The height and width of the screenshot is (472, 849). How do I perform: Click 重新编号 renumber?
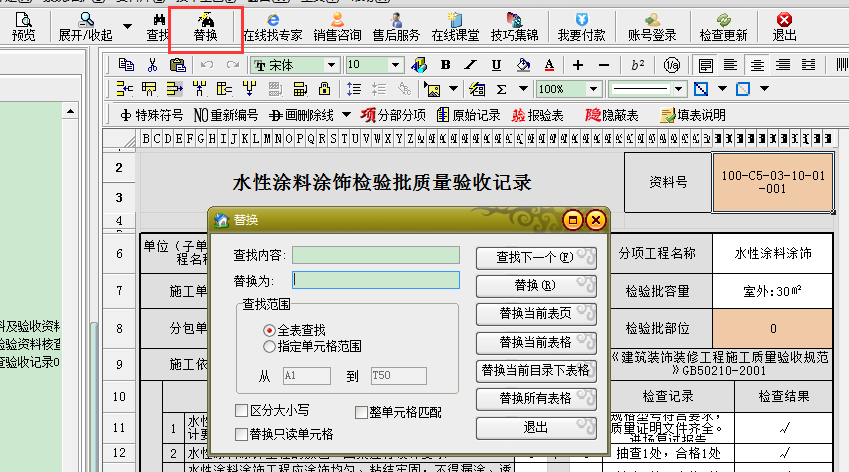(x=226, y=115)
